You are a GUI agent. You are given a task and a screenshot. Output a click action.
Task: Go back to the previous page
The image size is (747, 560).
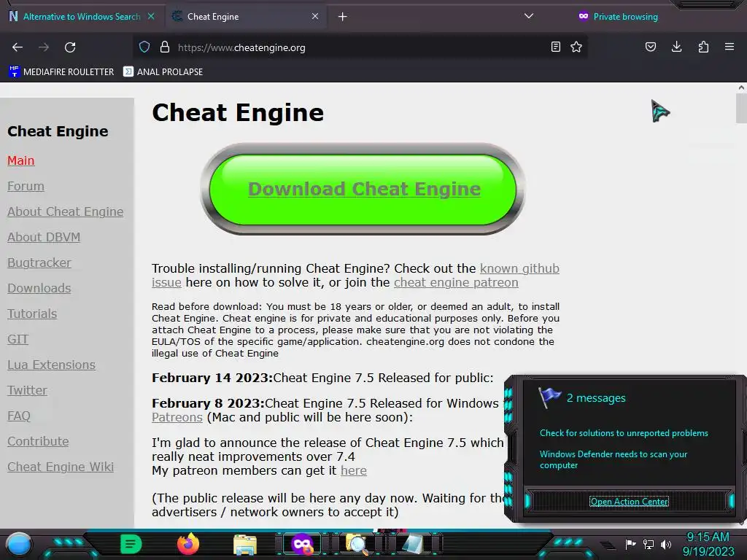pyautogui.click(x=18, y=47)
